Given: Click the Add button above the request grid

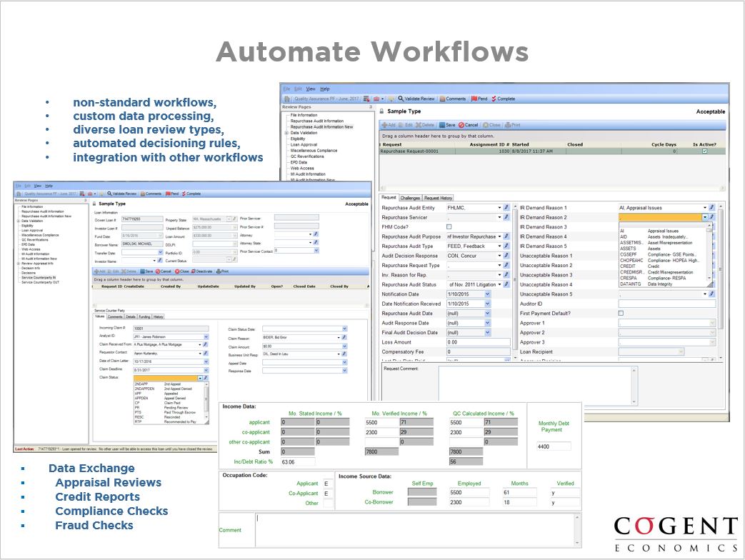Looking at the screenshot, I should (x=386, y=125).
